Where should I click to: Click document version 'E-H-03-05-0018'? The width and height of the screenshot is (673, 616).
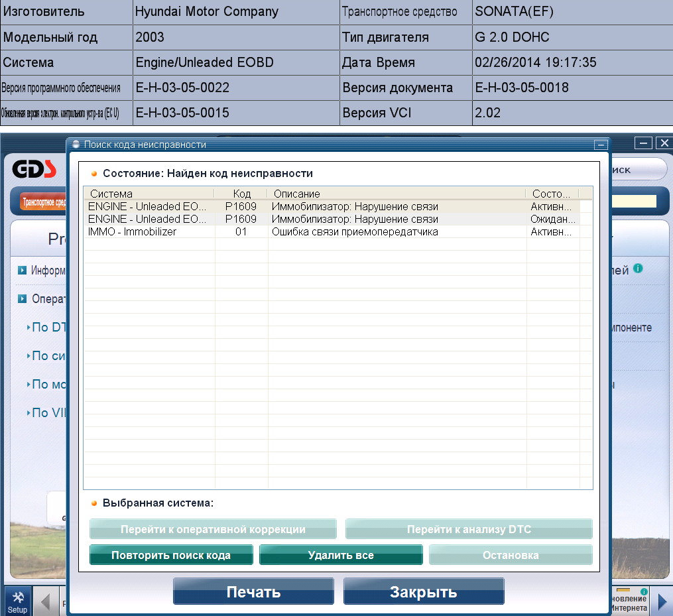pos(572,88)
